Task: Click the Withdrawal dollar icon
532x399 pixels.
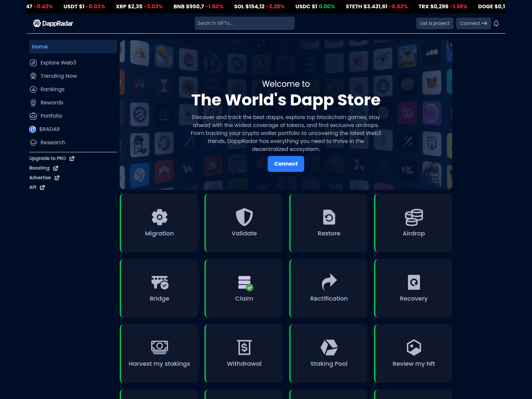Action: 244,347
